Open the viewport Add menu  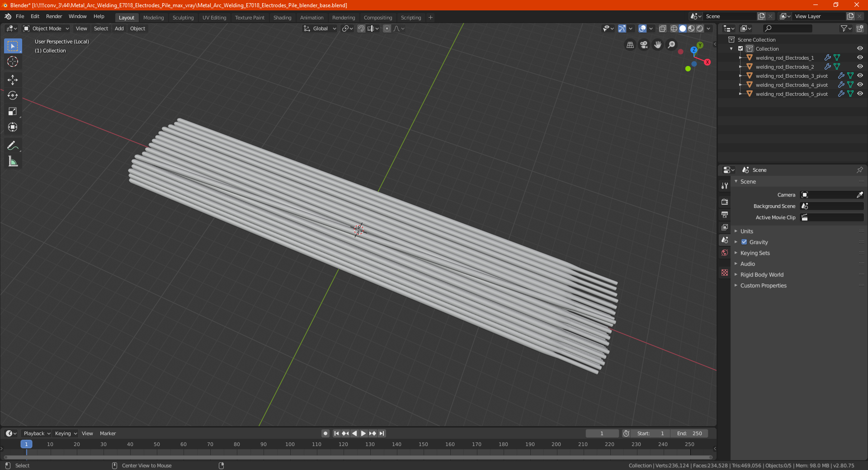click(119, 28)
